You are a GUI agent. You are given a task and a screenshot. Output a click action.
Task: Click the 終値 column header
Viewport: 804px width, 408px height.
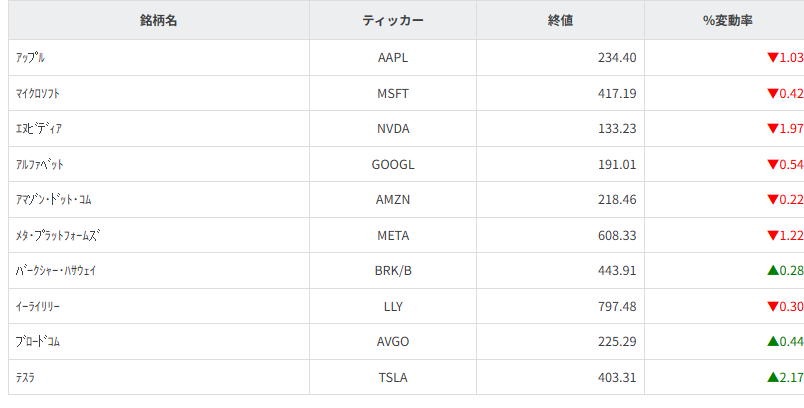560,20
